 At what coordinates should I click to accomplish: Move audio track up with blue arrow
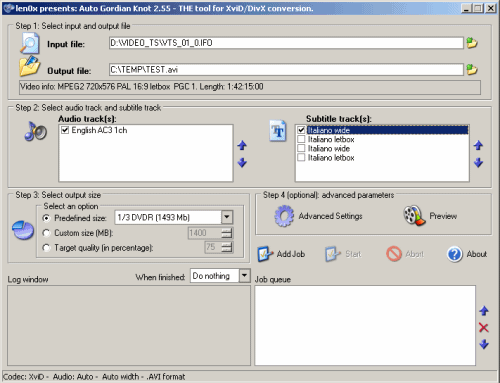[242, 145]
